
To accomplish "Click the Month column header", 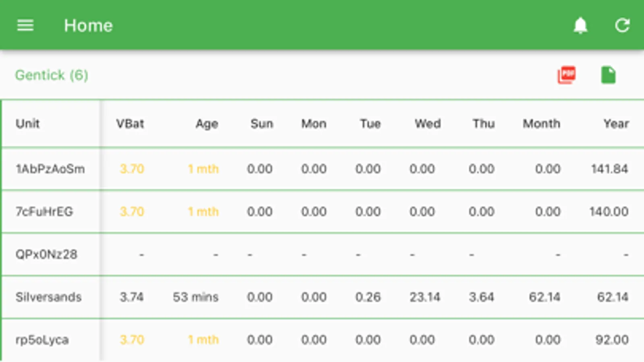I will [541, 123].
